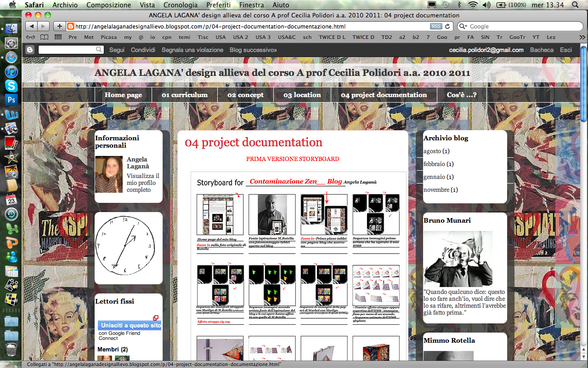Open the gennaio archive link
Viewport: 588px width, 368px height.
point(434,177)
